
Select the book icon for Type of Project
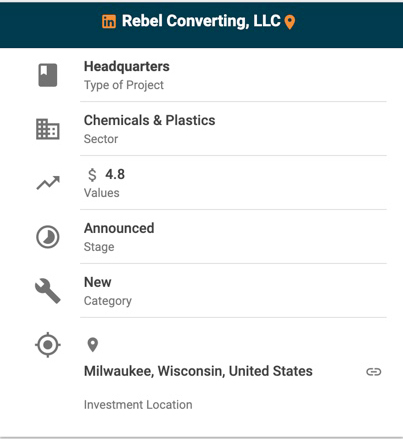[48, 75]
